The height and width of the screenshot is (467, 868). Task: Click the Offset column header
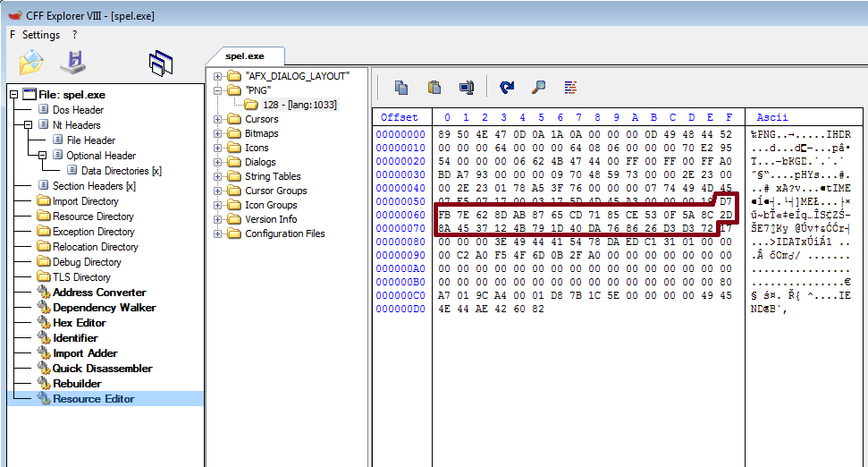coord(399,117)
